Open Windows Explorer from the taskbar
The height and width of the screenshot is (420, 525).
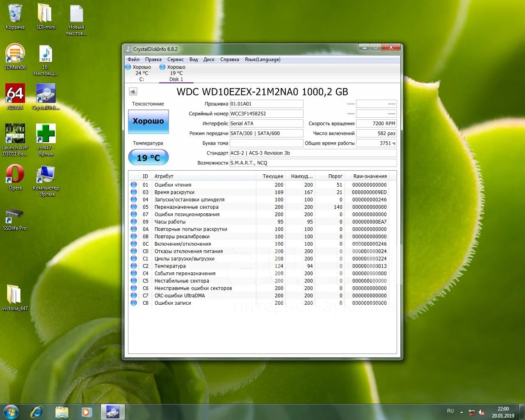pyautogui.click(x=62, y=412)
